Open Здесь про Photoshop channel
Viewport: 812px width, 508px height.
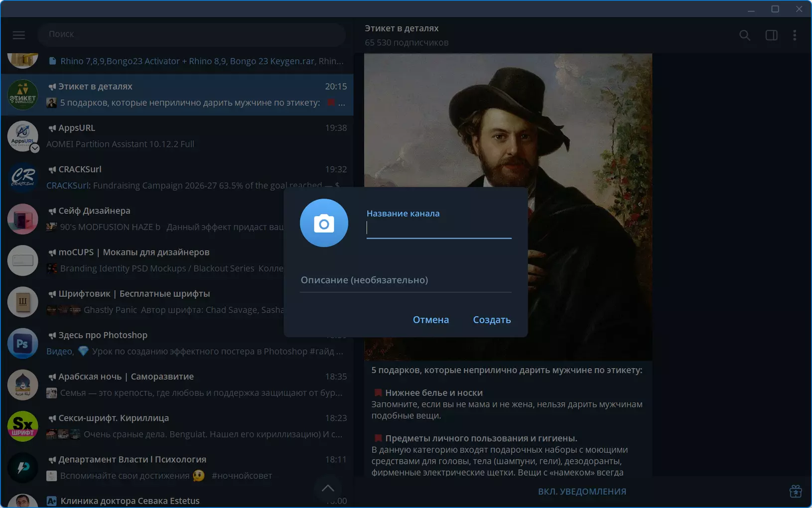[x=177, y=343]
